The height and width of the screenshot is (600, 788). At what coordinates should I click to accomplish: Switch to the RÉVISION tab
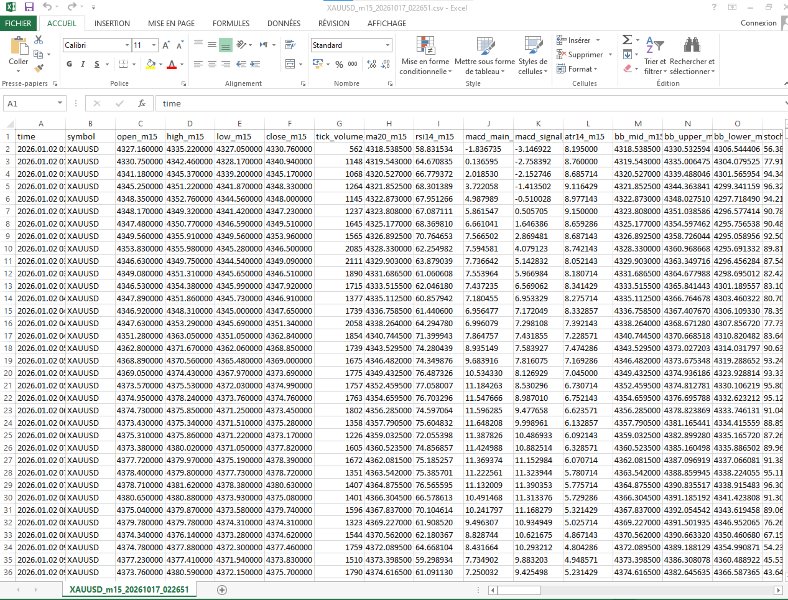[x=334, y=23]
